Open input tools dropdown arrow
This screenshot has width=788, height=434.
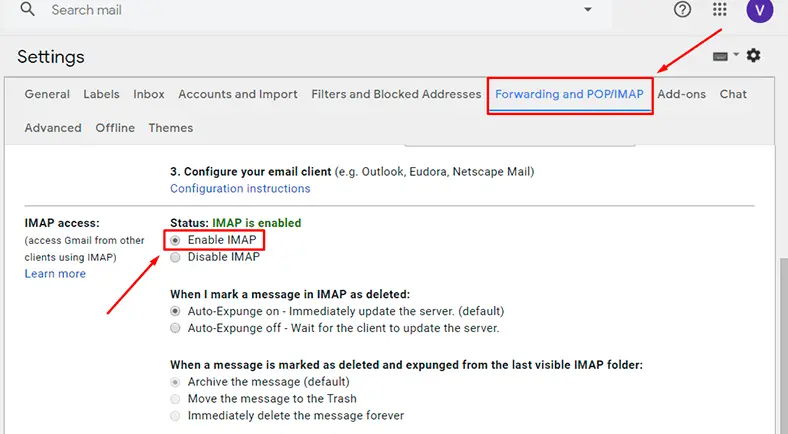[x=737, y=56]
